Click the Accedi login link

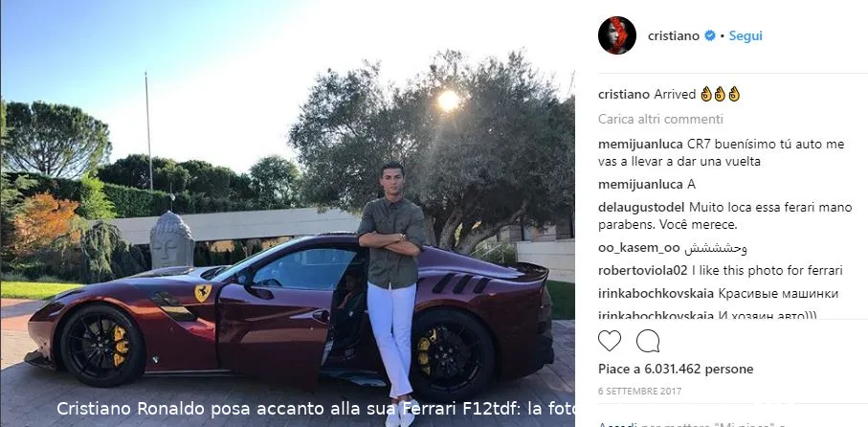(x=614, y=425)
